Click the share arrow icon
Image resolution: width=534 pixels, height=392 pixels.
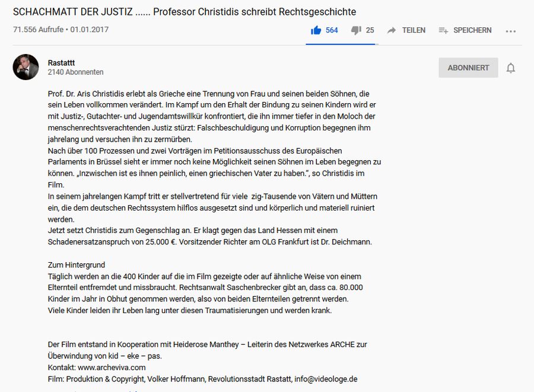[392, 30]
